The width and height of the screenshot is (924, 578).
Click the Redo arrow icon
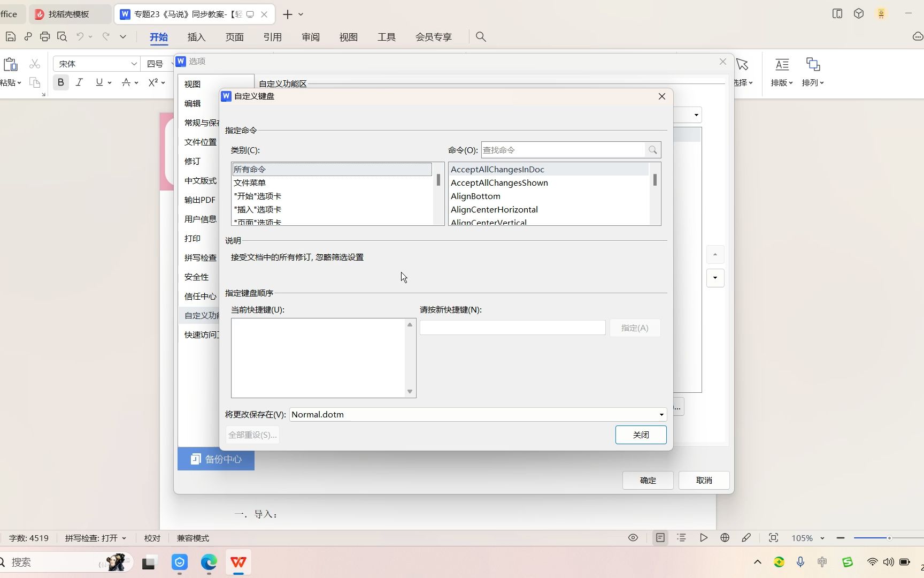point(106,37)
